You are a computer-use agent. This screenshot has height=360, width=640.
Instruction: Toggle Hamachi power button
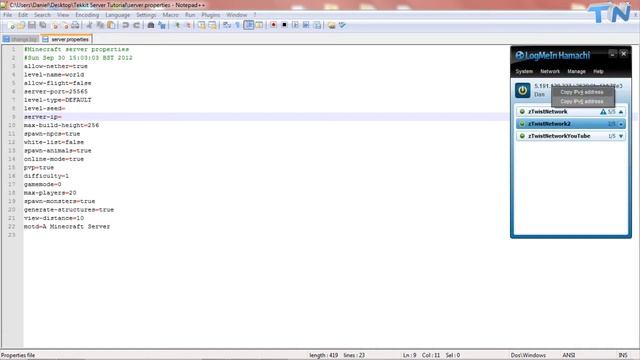click(522, 90)
